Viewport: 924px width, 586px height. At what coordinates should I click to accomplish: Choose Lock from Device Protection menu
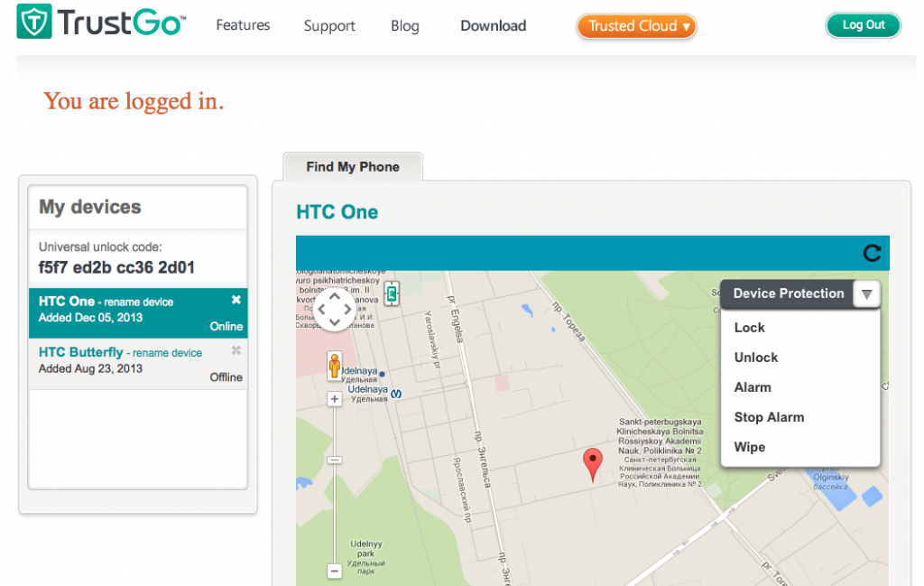point(749,328)
